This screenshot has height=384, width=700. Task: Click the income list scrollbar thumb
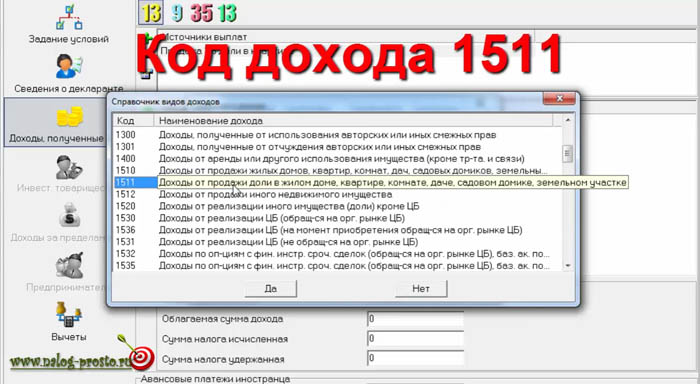[568, 154]
